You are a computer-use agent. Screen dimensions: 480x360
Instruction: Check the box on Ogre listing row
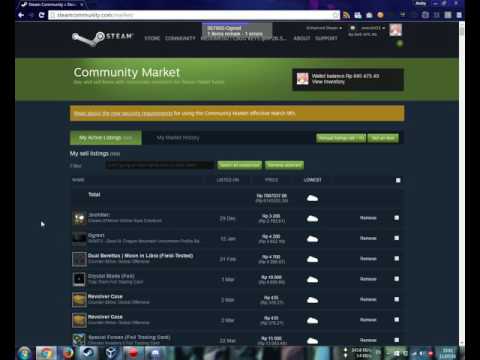(x=397, y=238)
